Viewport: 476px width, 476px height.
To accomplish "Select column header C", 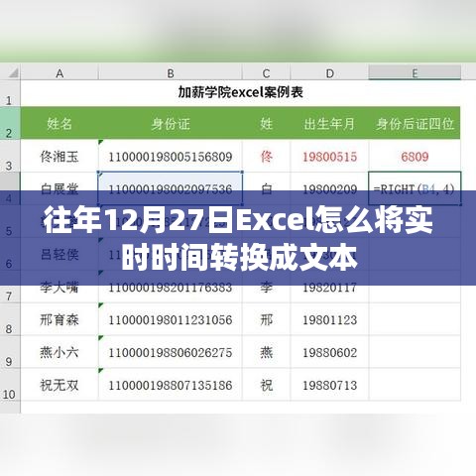I will [266, 72].
